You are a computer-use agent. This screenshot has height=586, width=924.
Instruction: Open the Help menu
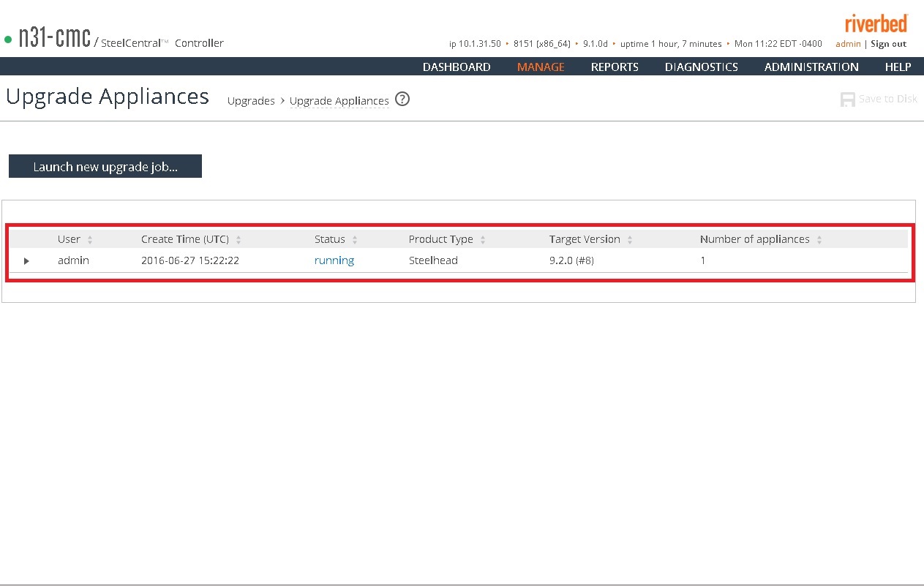pyautogui.click(x=898, y=67)
